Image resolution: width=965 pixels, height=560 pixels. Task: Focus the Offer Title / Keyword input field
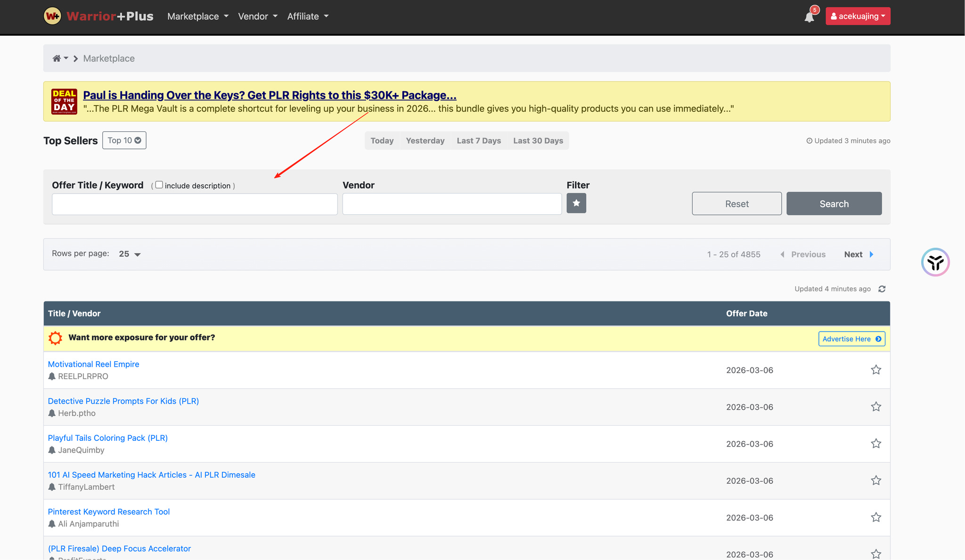(195, 204)
